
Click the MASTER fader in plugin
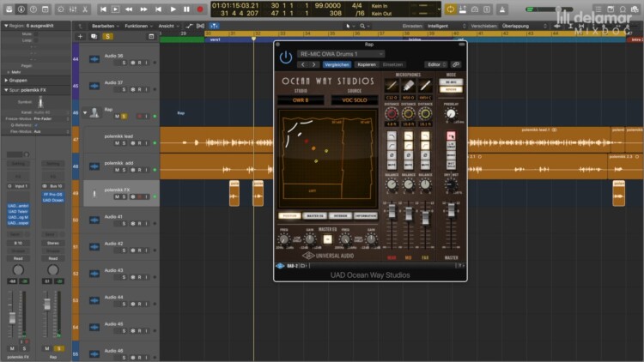(x=451, y=210)
